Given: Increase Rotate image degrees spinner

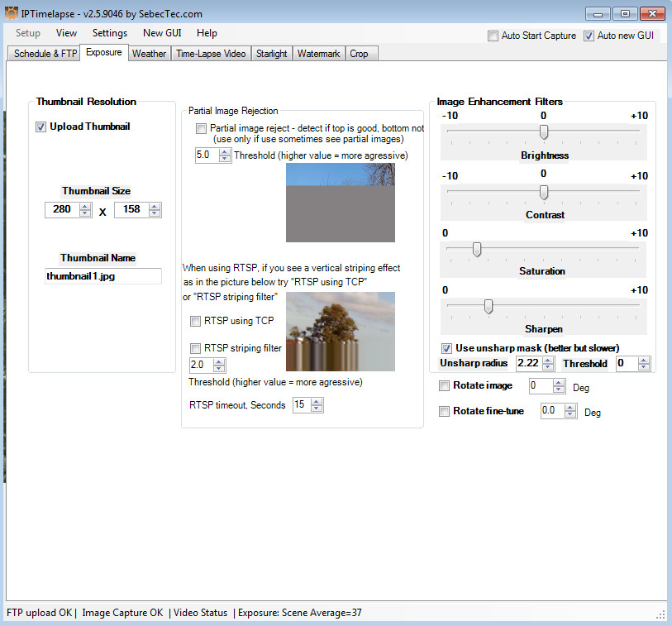Looking at the screenshot, I should (x=559, y=383).
